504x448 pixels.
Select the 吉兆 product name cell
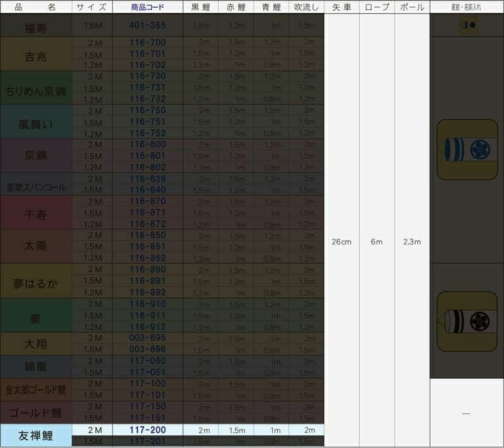(x=36, y=54)
